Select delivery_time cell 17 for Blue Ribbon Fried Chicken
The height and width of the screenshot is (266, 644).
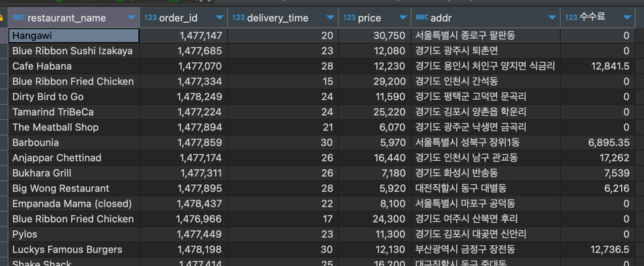283,219
